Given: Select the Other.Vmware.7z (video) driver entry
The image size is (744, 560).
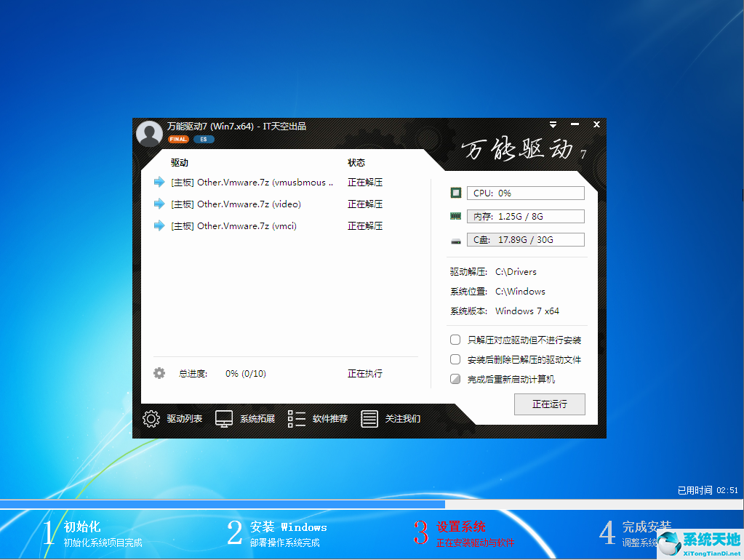Looking at the screenshot, I should (236, 204).
